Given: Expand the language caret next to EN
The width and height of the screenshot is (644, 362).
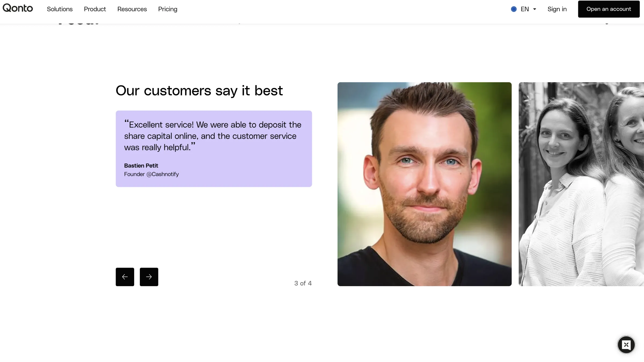Looking at the screenshot, I should (535, 9).
